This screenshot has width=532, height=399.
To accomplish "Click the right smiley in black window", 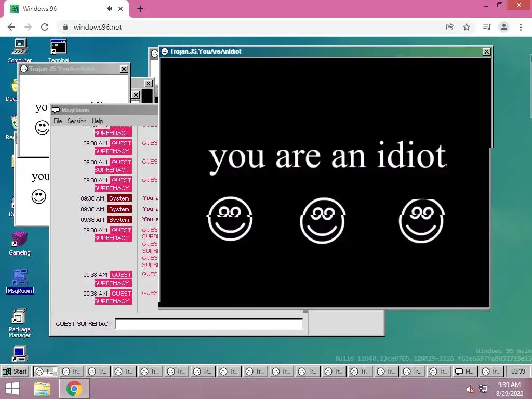I will (422, 221).
